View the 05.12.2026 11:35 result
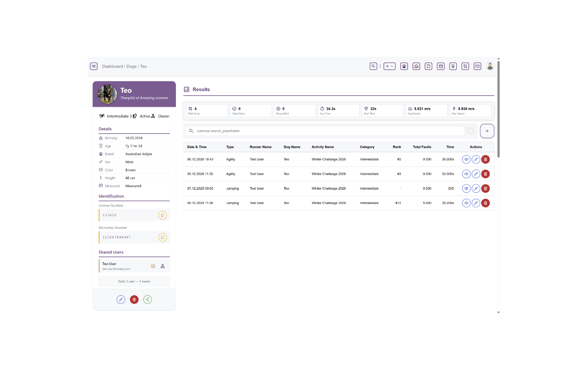The width and height of the screenshot is (588, 371). pyautogui.click(x=466, y=174)
